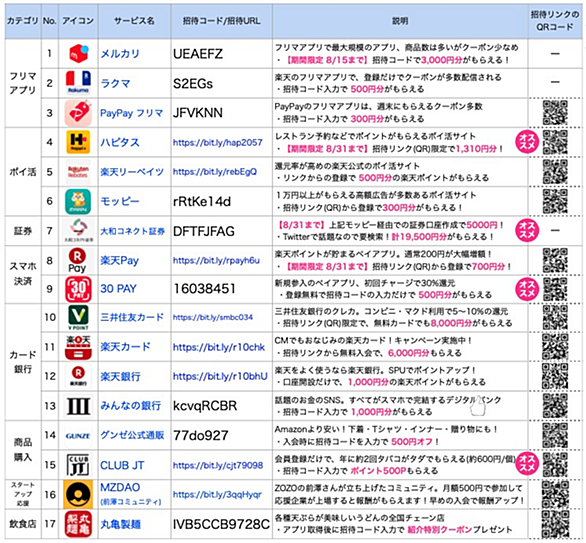This screenshot has width=586, height=543.
Task: Open the ハピタス service link
Action: tap(120, 142)
